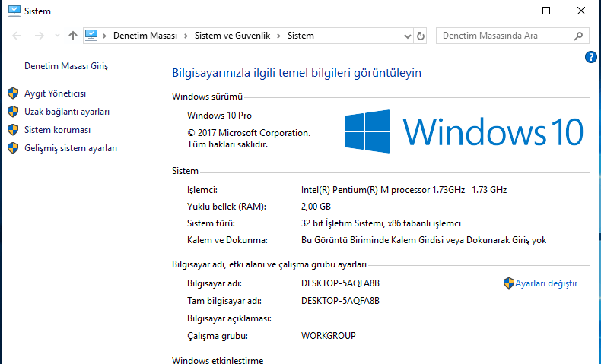Open Denetim Masası breadcrumb
This screenshot has width=601, height=364.
point(145,36)
